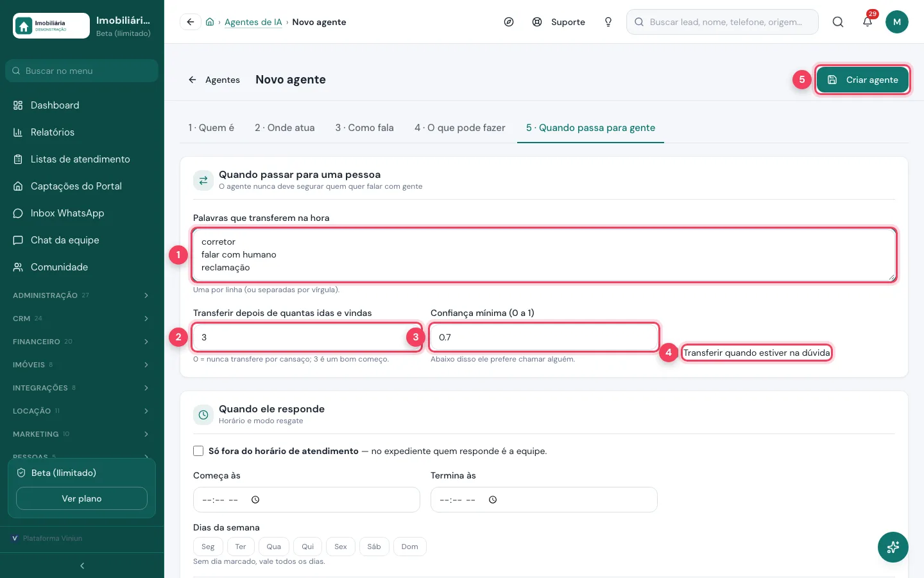Toggle the Qua weekday chip
924x578 pixels.
(x=274, y=547)
